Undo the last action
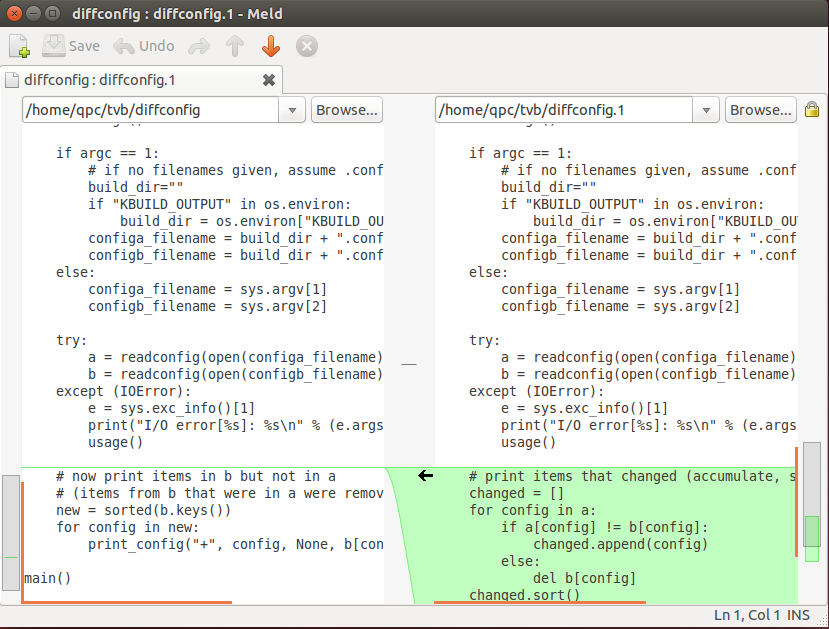 [144, 46]
